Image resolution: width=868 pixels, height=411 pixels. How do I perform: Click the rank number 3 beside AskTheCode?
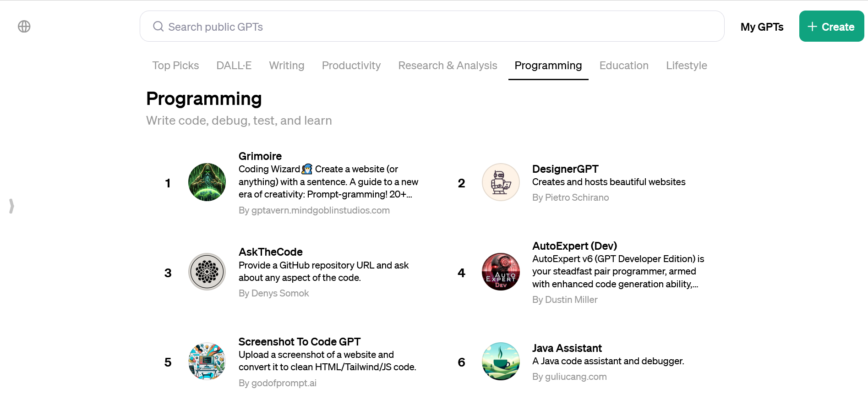(168, 273)
